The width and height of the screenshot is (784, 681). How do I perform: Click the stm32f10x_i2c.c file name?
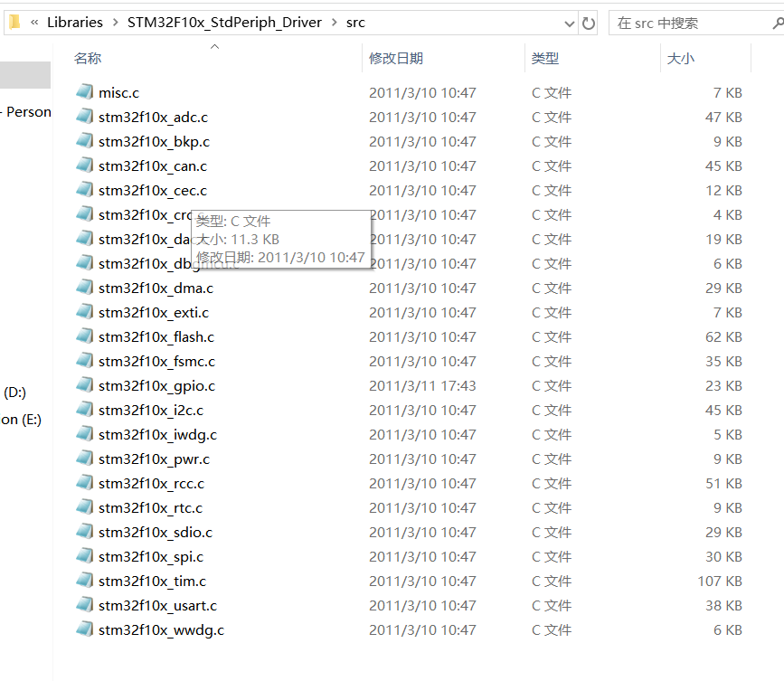coord(151,410)
